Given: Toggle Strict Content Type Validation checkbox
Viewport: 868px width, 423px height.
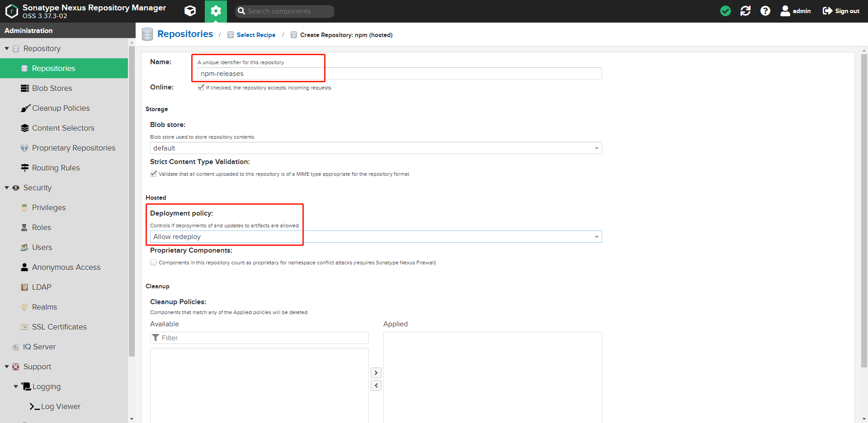Looking at the screenshot, I should point(153,174).
